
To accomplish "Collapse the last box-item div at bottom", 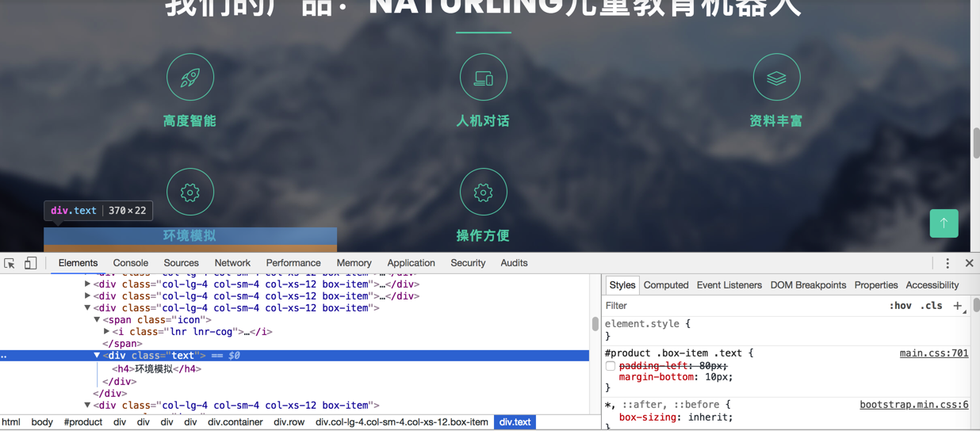I will 87,406.
